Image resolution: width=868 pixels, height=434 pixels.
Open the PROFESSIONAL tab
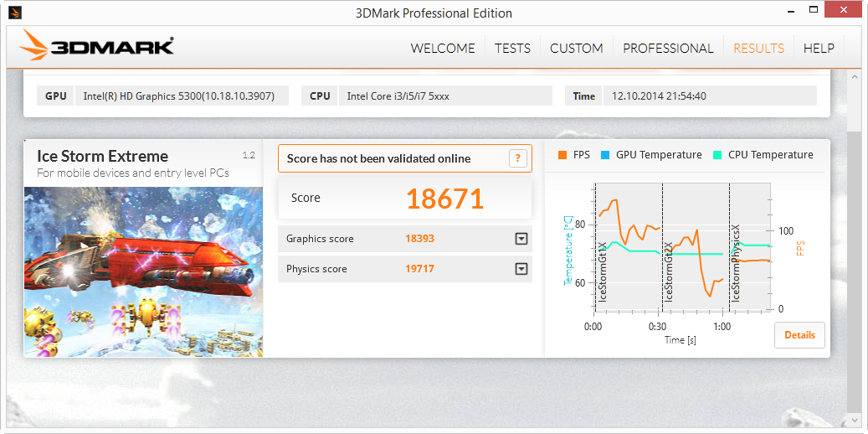tap(668, 49)
